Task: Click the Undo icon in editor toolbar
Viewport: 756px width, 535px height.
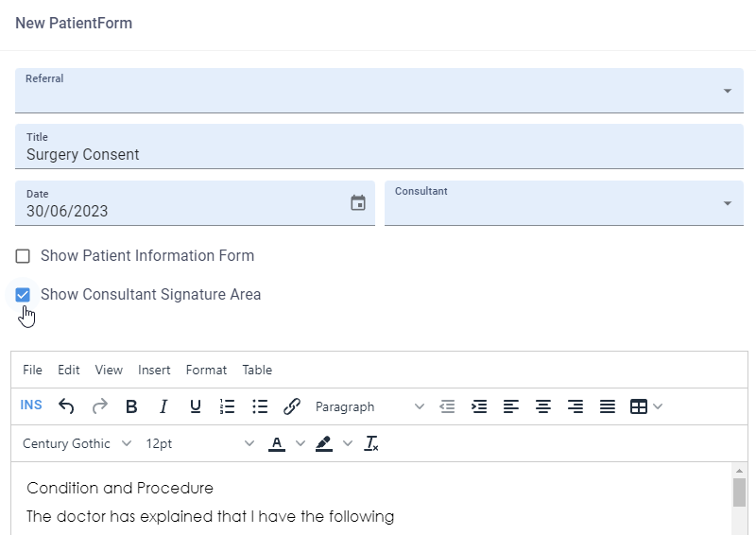Action: point(66,406)
